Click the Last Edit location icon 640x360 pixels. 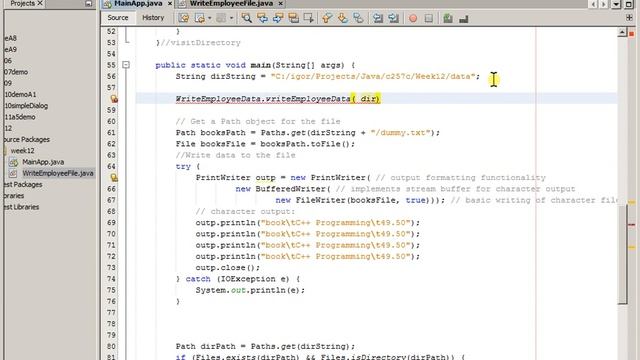pos(184,18)
